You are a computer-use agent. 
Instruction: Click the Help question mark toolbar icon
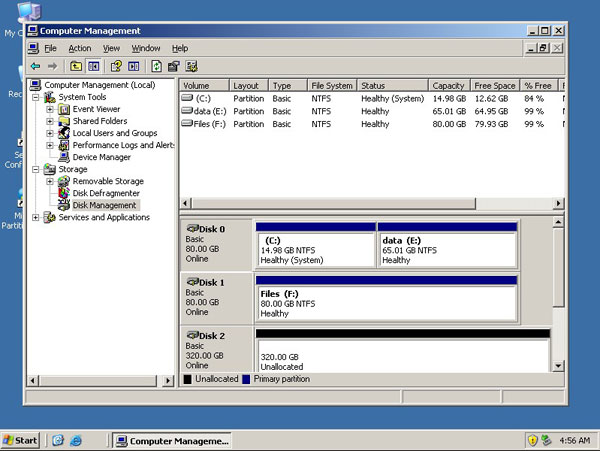click(x=116, y=67)
